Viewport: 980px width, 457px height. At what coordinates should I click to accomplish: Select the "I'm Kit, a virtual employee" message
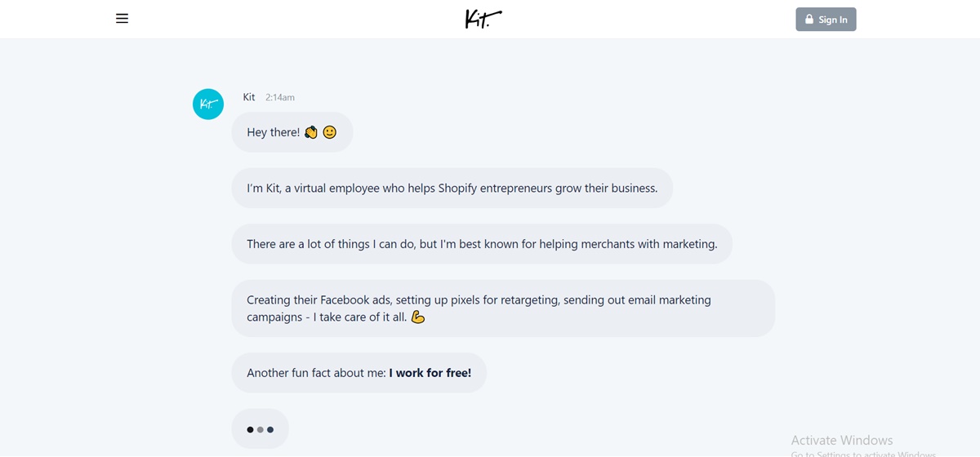pos(452,189)
